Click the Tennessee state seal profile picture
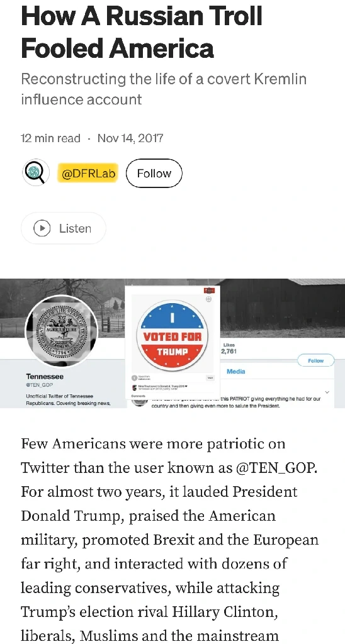This screenshot has height=644, width=345. pyautogui.click(x=62, y=331)
